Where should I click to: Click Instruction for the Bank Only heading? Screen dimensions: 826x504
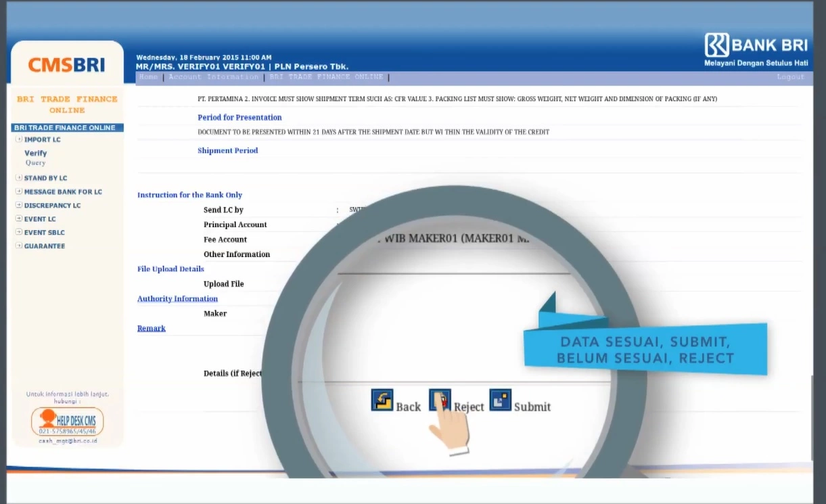coord(189,195)
